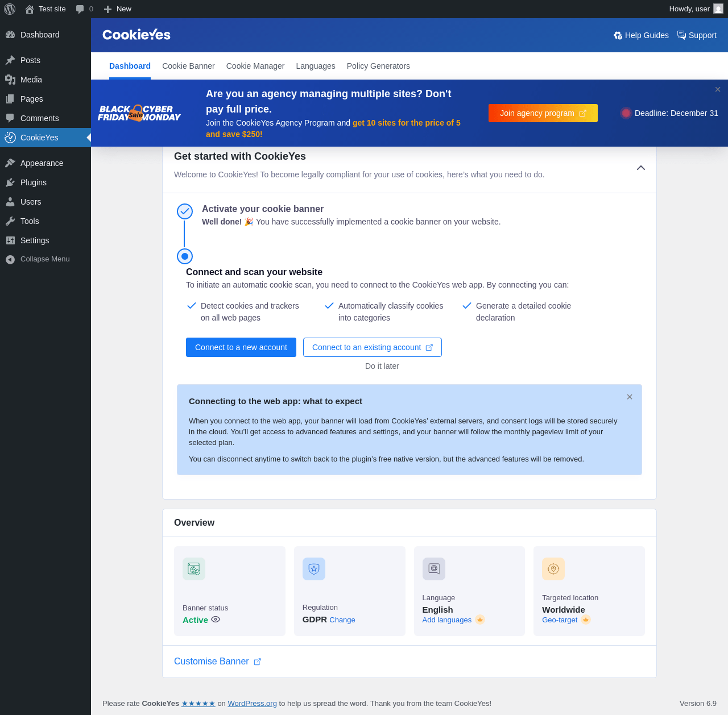Viewport: 728px width, 715px height.
Task: Click the Add languages link
Action: (447, 620)
